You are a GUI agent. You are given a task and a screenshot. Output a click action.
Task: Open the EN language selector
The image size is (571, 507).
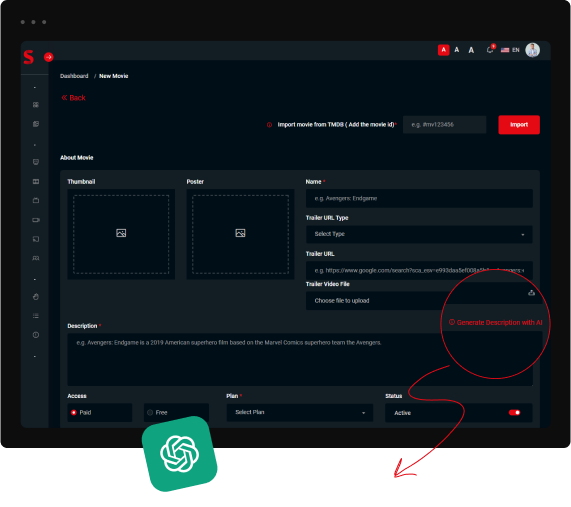(x=510, y=50)
